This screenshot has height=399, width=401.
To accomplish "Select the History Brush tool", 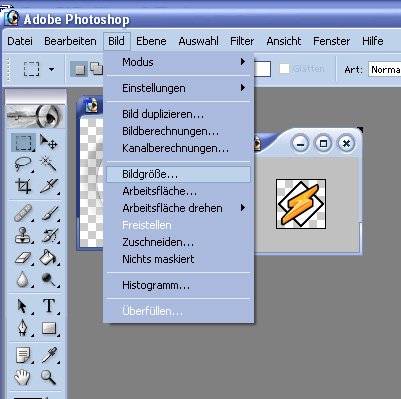I will coord(49,235).
